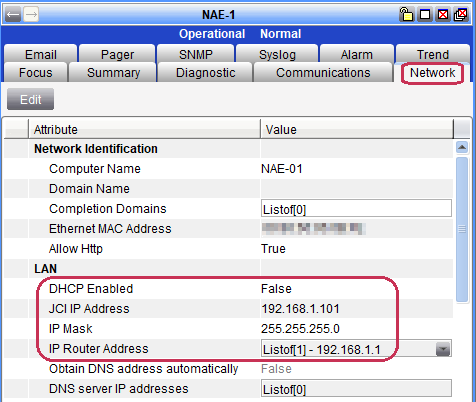The height and width of the screenshot is (402, 476).
Task: Open the Email tab
Action: pos(41,54)
